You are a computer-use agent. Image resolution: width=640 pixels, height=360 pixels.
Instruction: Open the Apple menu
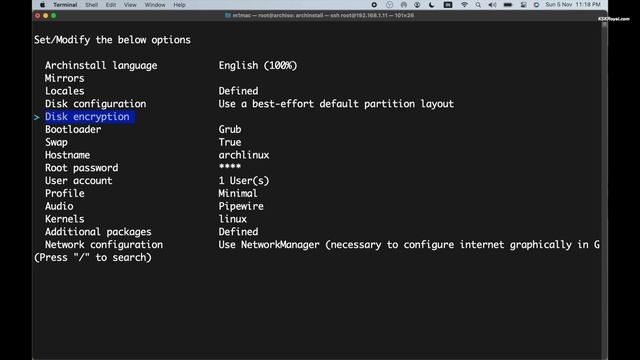coord(42,5)
